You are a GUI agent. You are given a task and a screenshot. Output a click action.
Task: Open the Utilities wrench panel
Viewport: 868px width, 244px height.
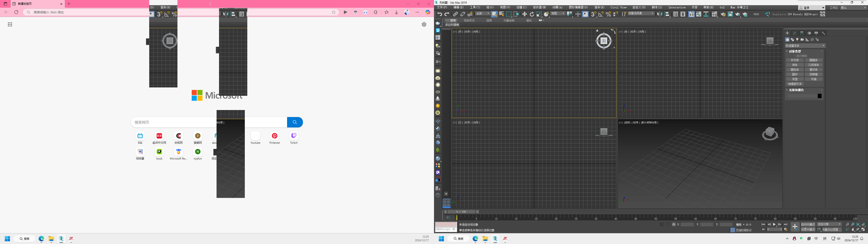[823, 33]
